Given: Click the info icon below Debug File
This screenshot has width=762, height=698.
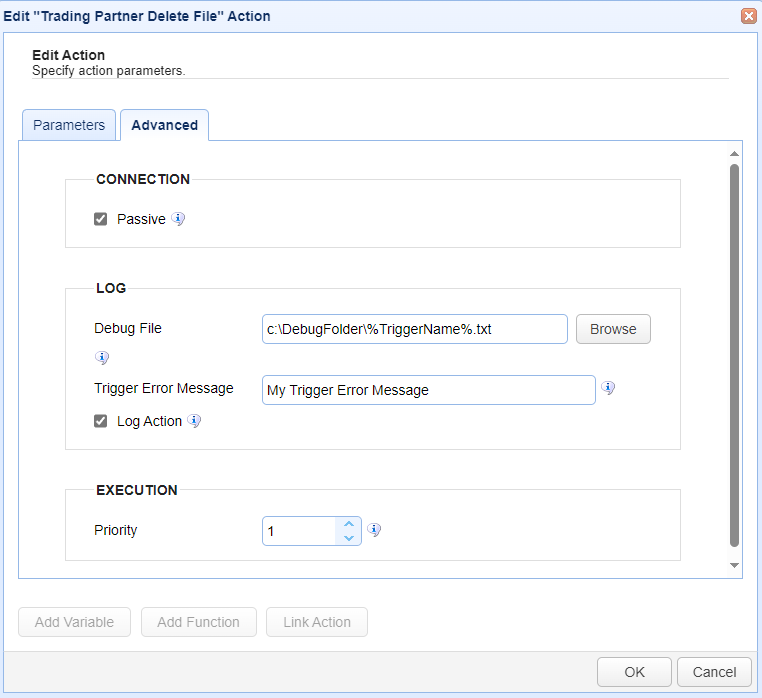Looking at the screenshot, I should click(101, 357).
